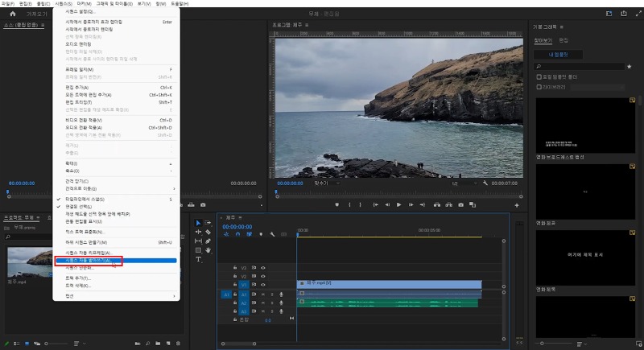Image resolution: width=644 pixels, height=350 pixels.
Task: Click Play in the Program monitor
Action: tap(398, 205)
